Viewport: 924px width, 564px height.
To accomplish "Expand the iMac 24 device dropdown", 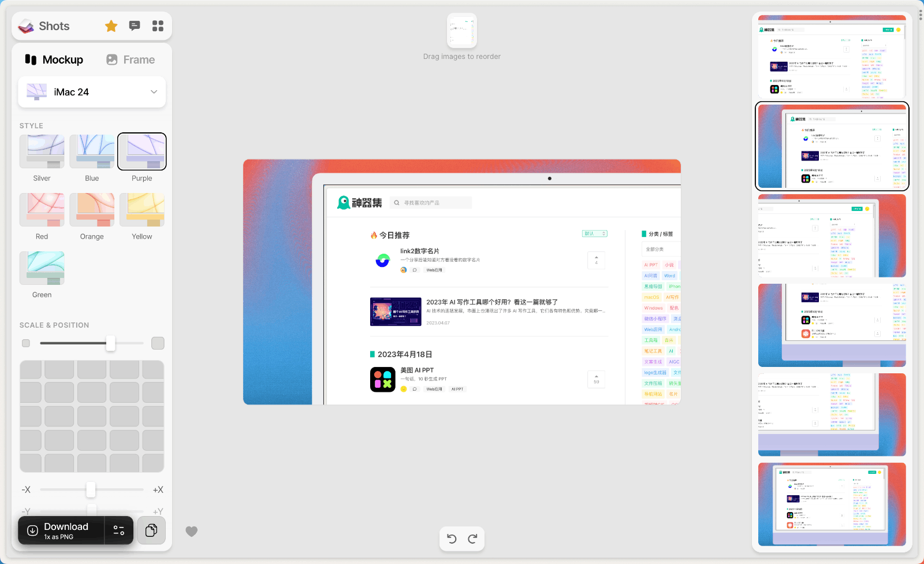I will (x=92, y=92).
